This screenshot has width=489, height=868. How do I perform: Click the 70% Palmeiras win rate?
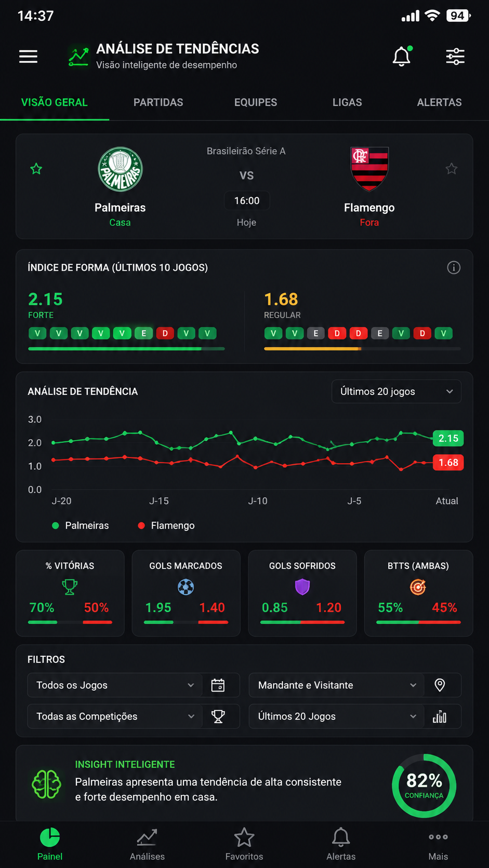[x=42, y=607]
